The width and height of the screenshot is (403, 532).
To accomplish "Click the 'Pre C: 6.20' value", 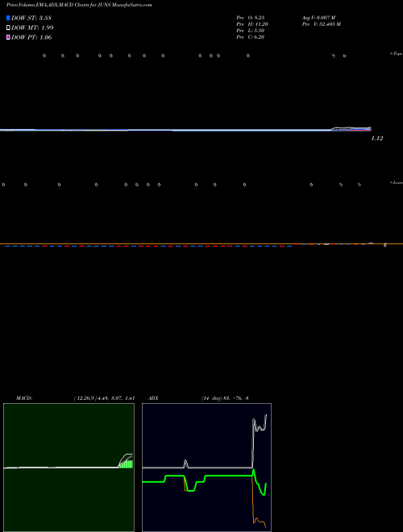I will 251,37.
